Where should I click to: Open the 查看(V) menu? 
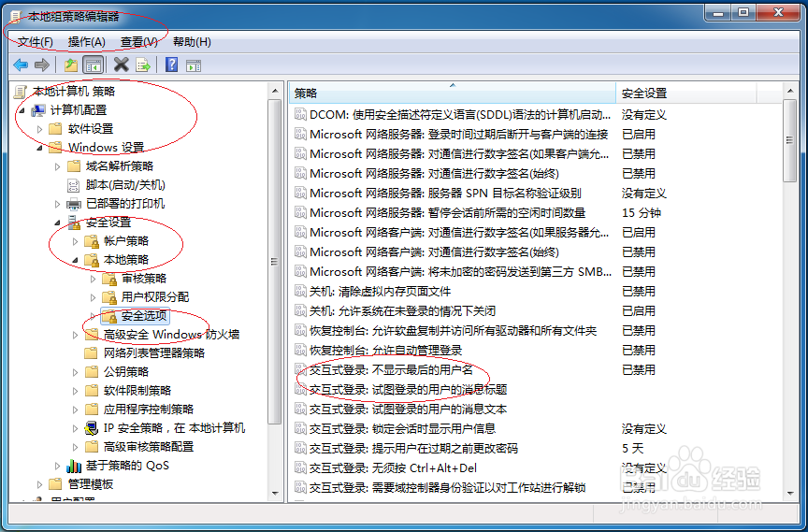139,42
